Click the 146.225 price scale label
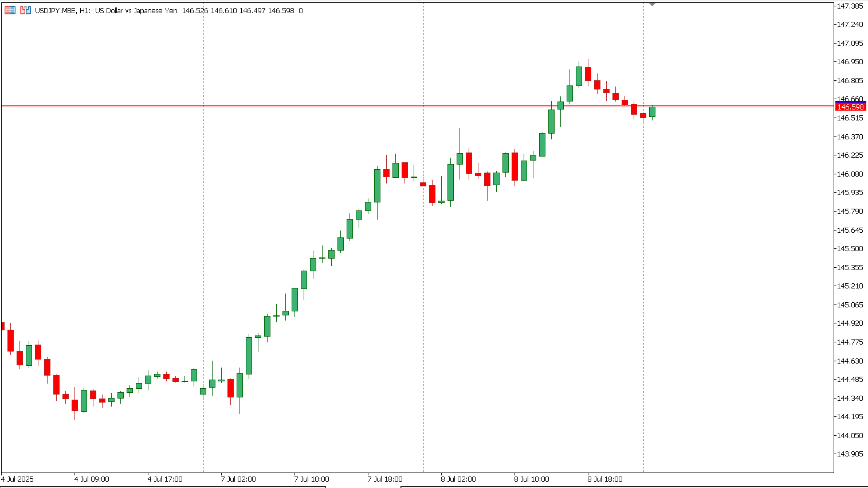This screenshot has width=868, height=488. [x=850, y=155]
